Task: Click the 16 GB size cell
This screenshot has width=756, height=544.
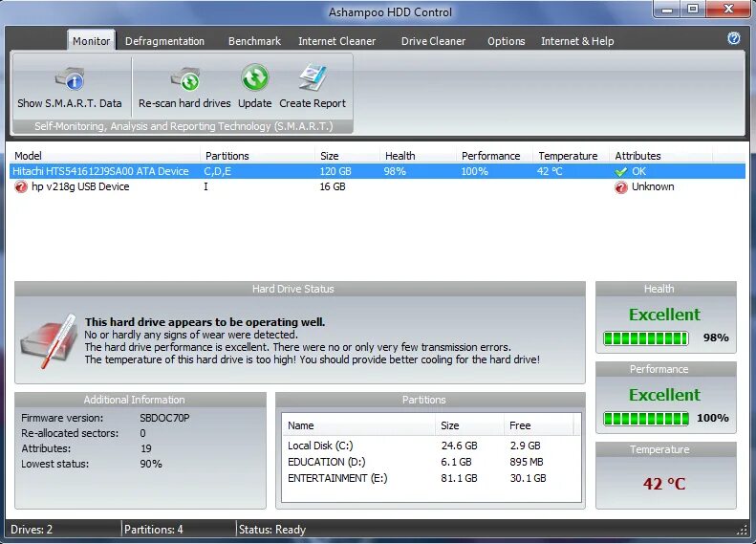Action: point(333,186)
